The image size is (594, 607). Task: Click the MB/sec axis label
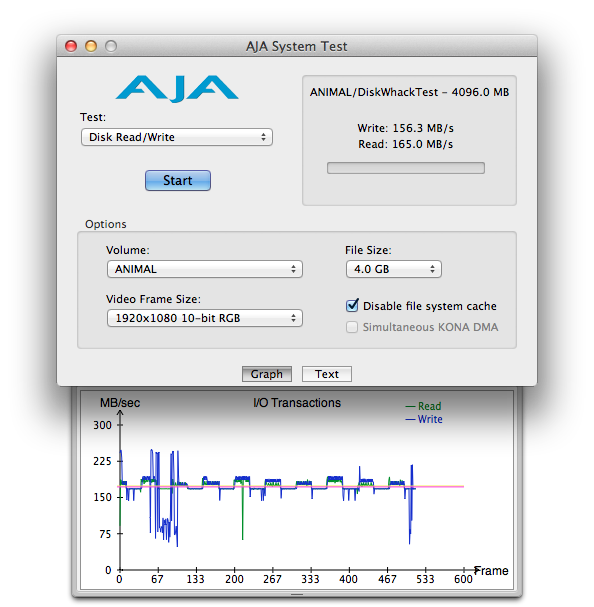120,403
